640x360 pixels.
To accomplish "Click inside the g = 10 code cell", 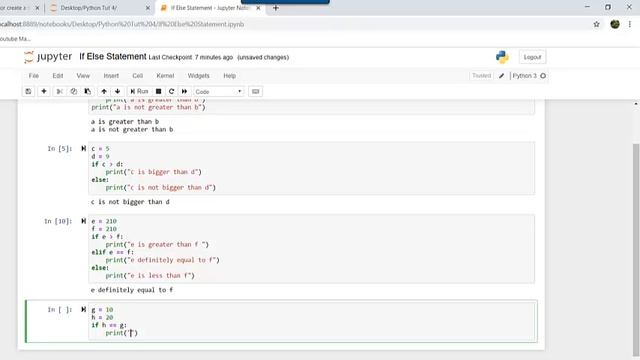I will coord(311,321).
